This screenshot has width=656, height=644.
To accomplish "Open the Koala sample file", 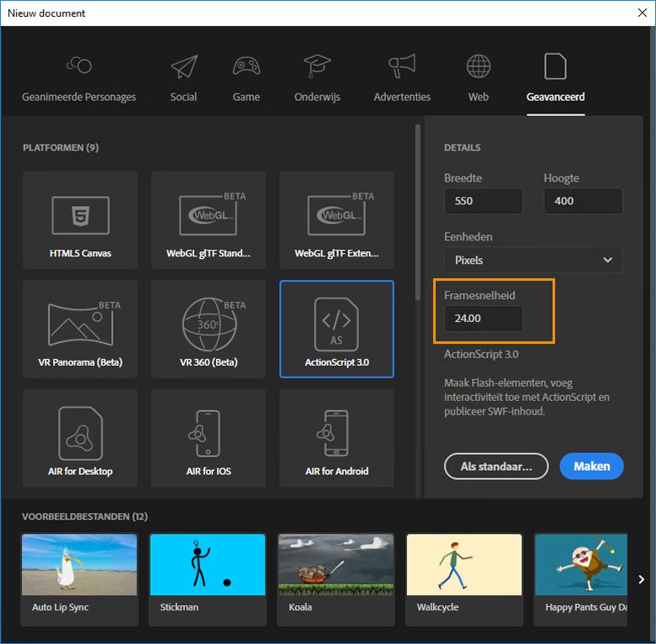I will click(336, 579).
